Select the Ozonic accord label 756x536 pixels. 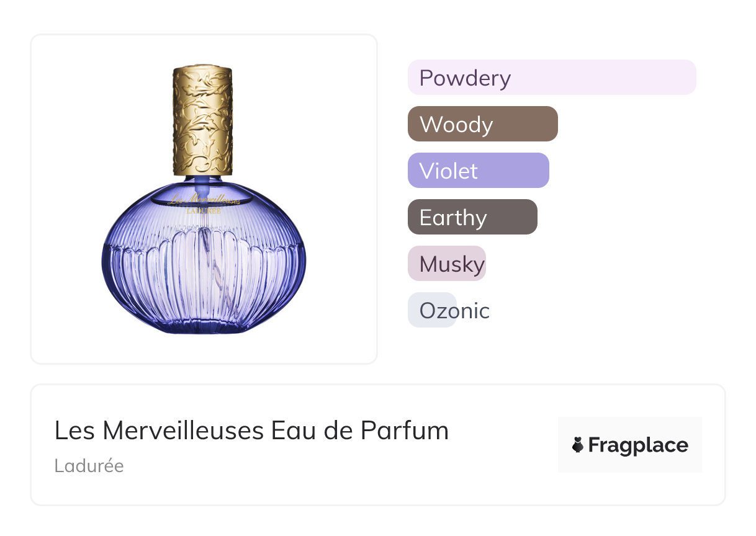click(454, 310)
